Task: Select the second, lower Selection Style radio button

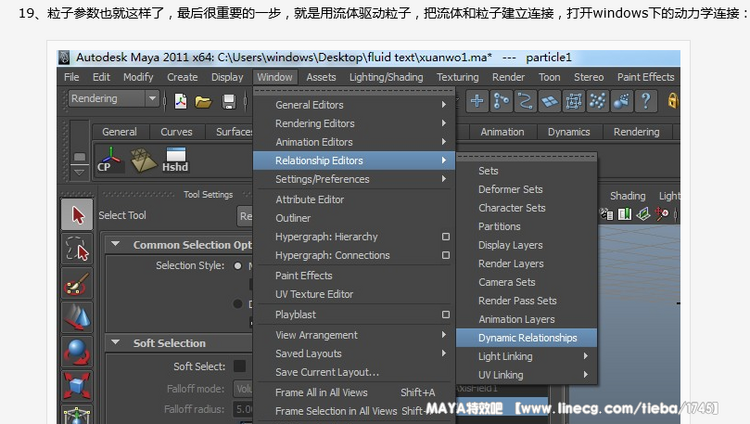Action: (x=238, y=304)
